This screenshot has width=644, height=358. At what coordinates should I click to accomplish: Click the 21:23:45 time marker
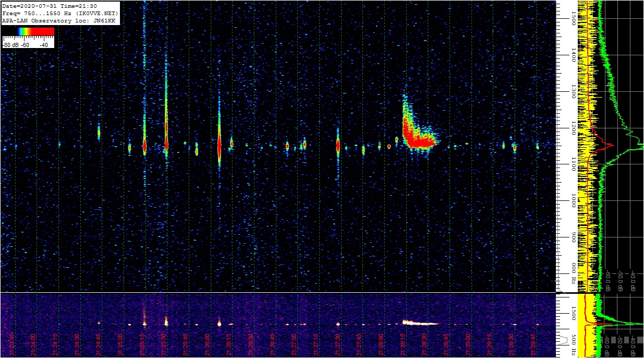coord(13,345)
